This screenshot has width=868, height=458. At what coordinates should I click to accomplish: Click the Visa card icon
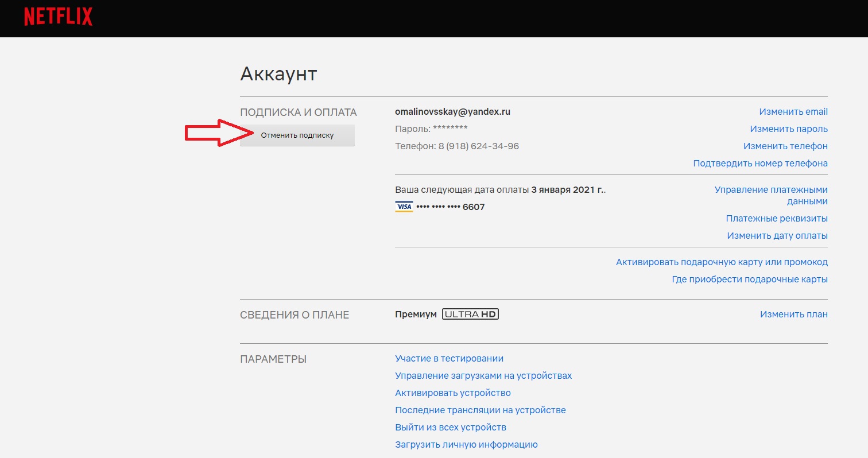pyautogui.click(x=404, y=207)
